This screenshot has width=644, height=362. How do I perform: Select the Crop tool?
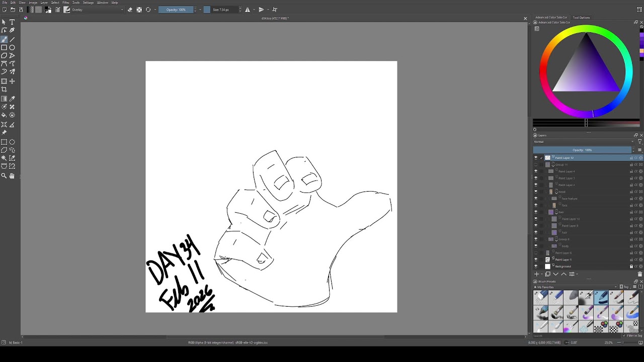4,89
